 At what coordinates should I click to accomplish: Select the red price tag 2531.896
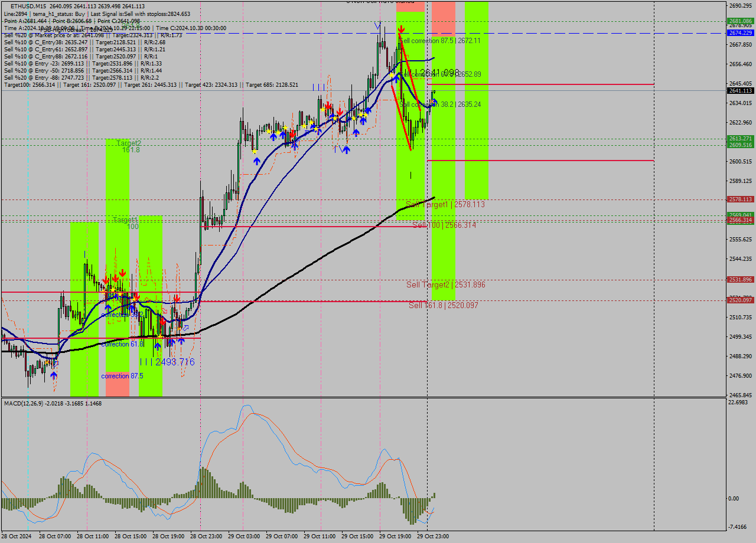(741, 280)
